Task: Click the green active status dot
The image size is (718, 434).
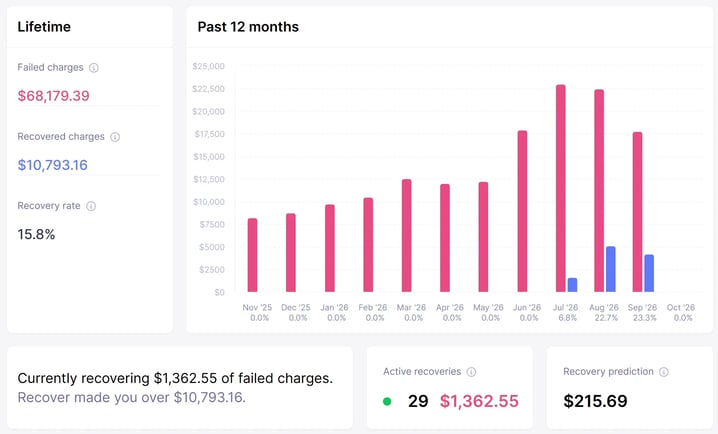Action: click(x=387, y=401)
